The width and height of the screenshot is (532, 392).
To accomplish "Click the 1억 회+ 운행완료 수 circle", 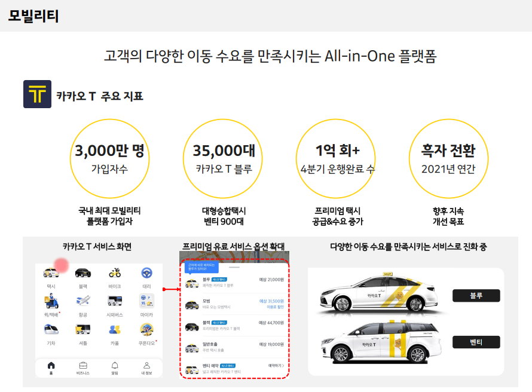I will 335,158.
